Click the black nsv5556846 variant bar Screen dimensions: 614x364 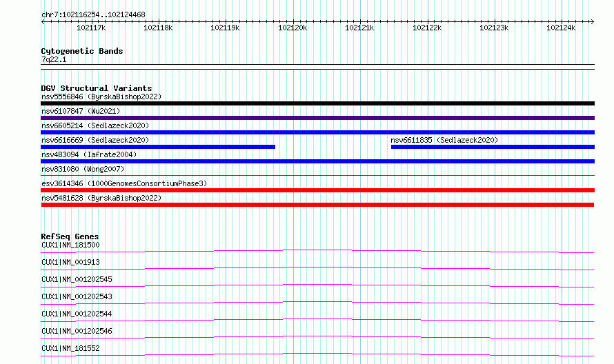317,103
